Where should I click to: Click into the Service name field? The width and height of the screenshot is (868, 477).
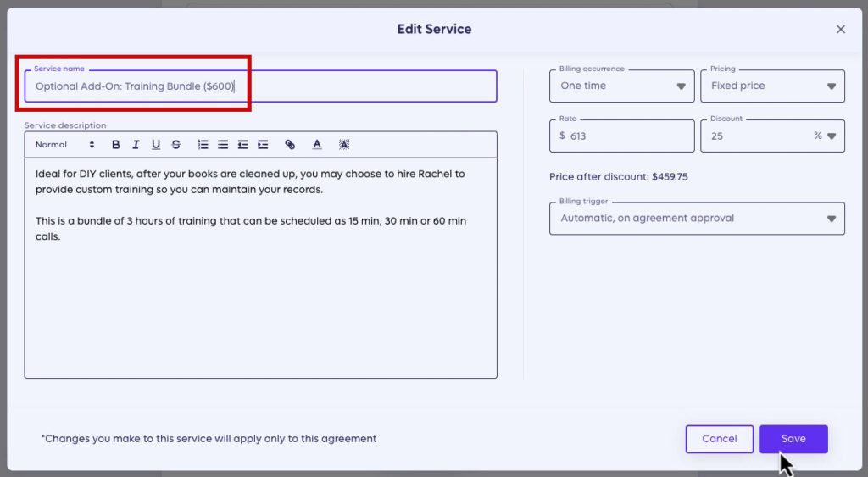click(x=260, y=86)
